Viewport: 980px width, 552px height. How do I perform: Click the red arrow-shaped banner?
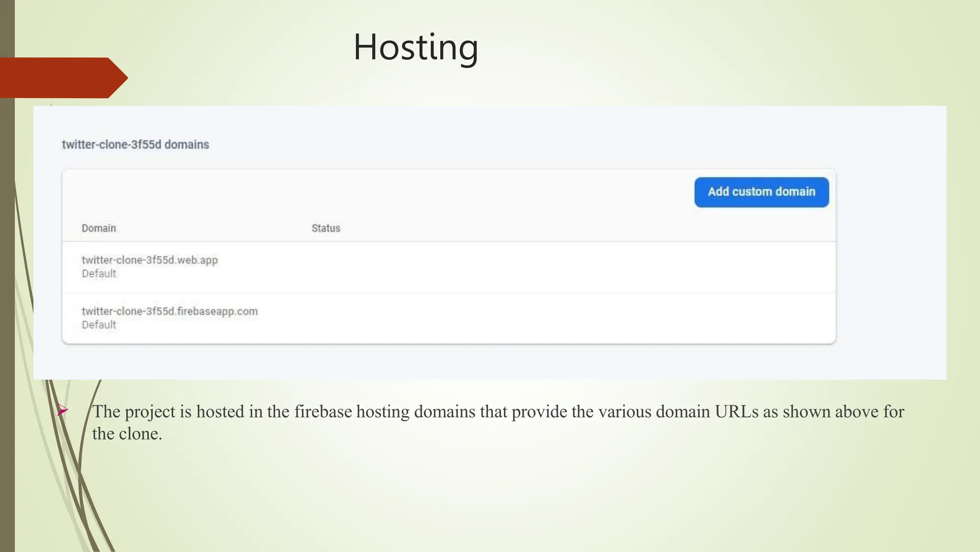click(x=60, y=78)
